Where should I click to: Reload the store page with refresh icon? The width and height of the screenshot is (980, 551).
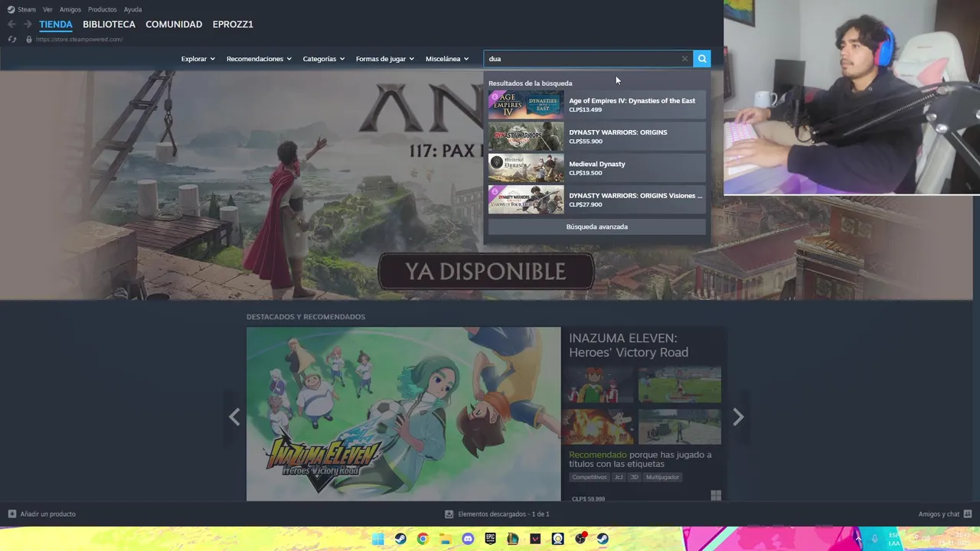click(x=11, y=39)
